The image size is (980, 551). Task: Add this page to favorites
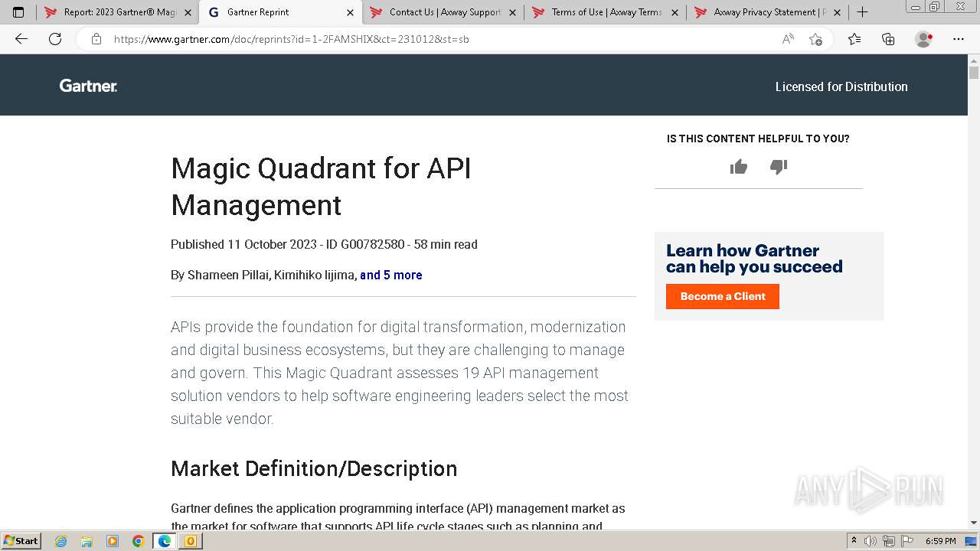(816, 39)
